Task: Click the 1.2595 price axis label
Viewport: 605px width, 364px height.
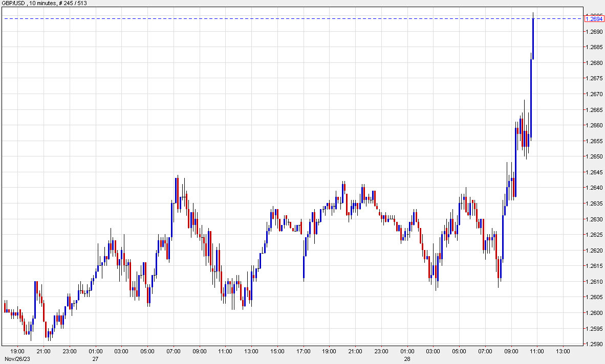Action: (x=594, y=329)
